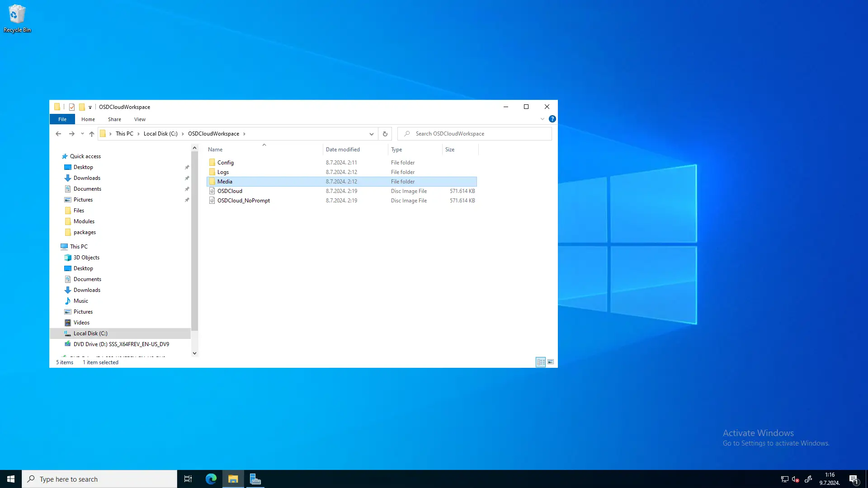
Task: Click Local Disk (C:) in the address bar
Action: pyautogui.click(x=160, y=134)
